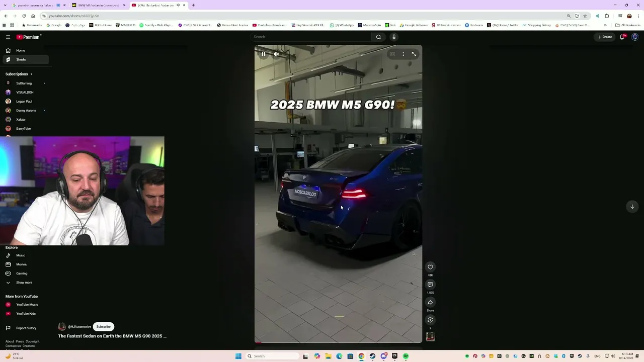Click the Windows taskbar Search box

(271, 356)
